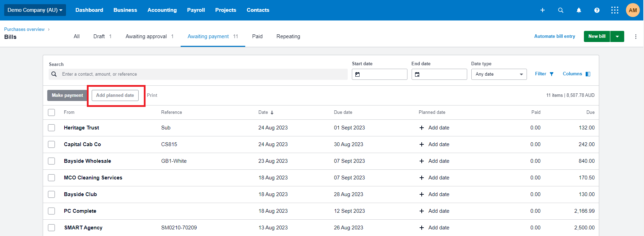Image resolution: width=644 pixels, height=236 pixels.
Task: Click the Due amount column header
Action: (591, 112)
